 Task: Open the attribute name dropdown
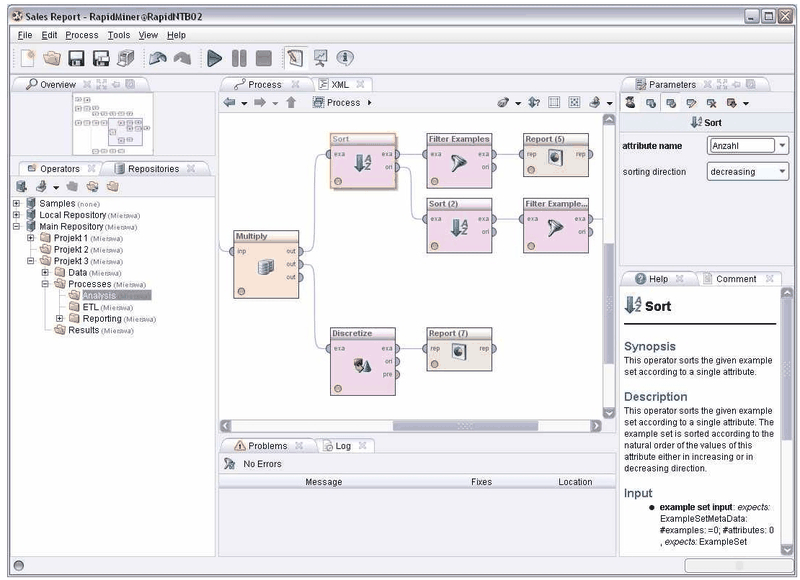(x=782, y=146)
